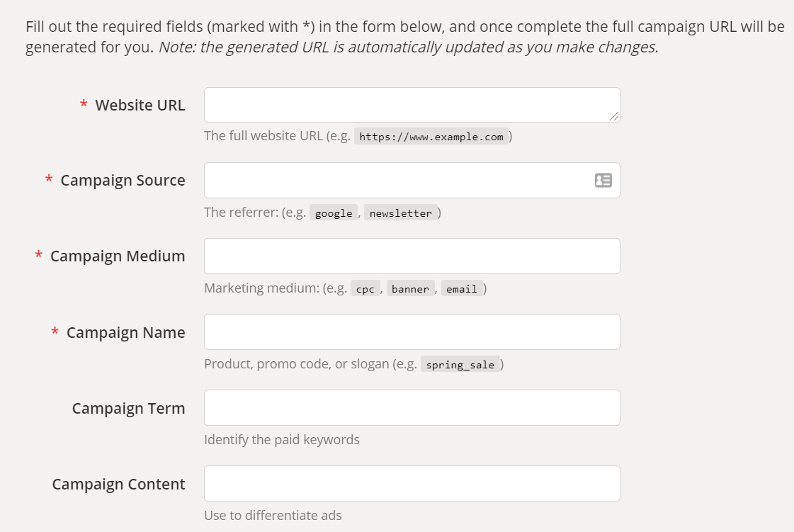Focus the Campaign Source input field
Screen dimensions: 794x532
(397, 181)
